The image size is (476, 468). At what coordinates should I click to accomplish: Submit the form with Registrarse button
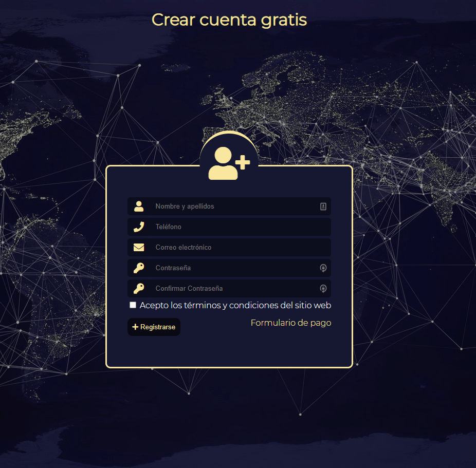click(154, 327)
